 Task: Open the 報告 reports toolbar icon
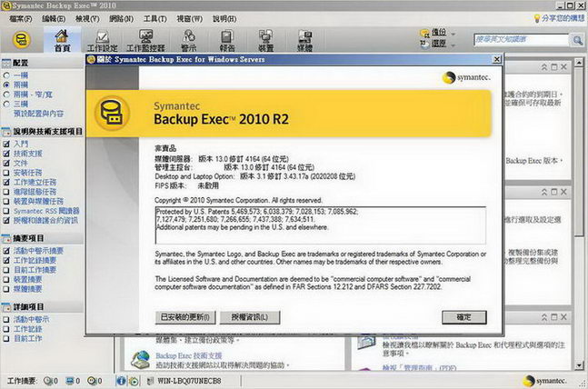[227, 40]
